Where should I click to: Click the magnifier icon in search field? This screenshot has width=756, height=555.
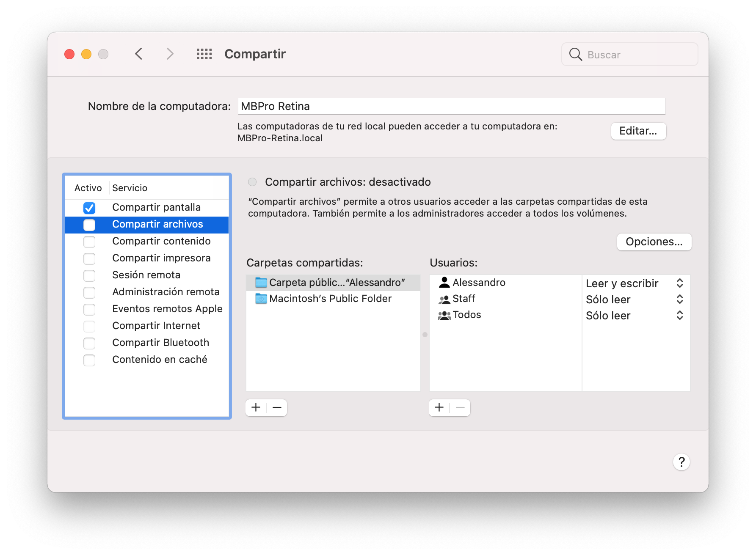(x=575, y=55)
